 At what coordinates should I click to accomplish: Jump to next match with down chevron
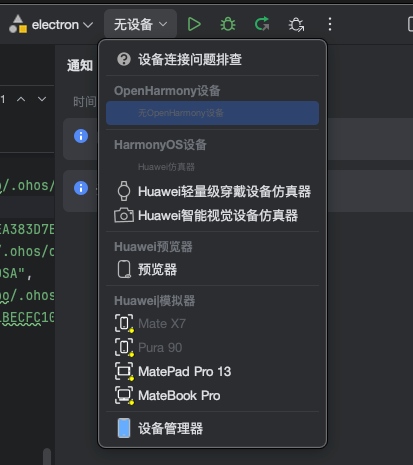pos(42,99)
